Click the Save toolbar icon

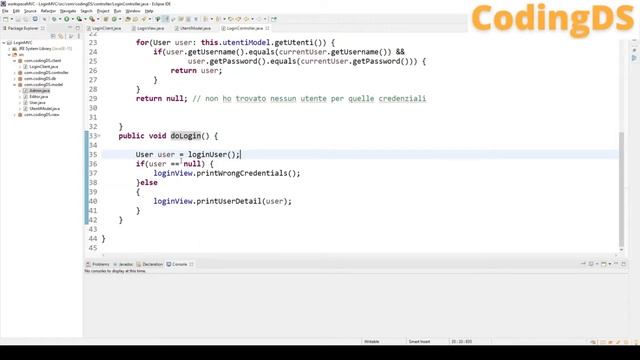[18, 19]
